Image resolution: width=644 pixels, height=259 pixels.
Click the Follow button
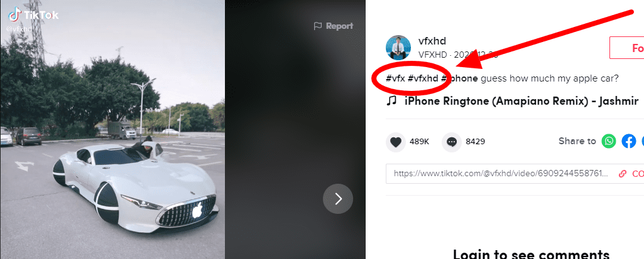(x=627, y=48)
